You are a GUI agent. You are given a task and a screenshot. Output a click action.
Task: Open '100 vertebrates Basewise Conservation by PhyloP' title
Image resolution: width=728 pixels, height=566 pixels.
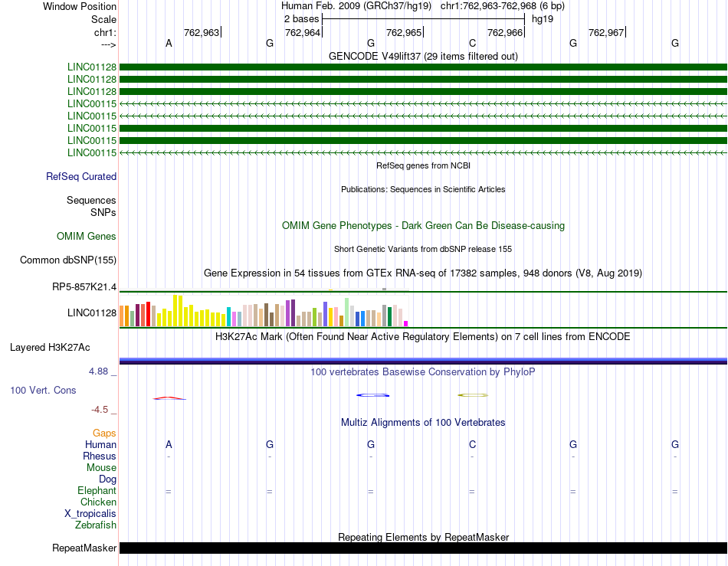tap(423, 371)
